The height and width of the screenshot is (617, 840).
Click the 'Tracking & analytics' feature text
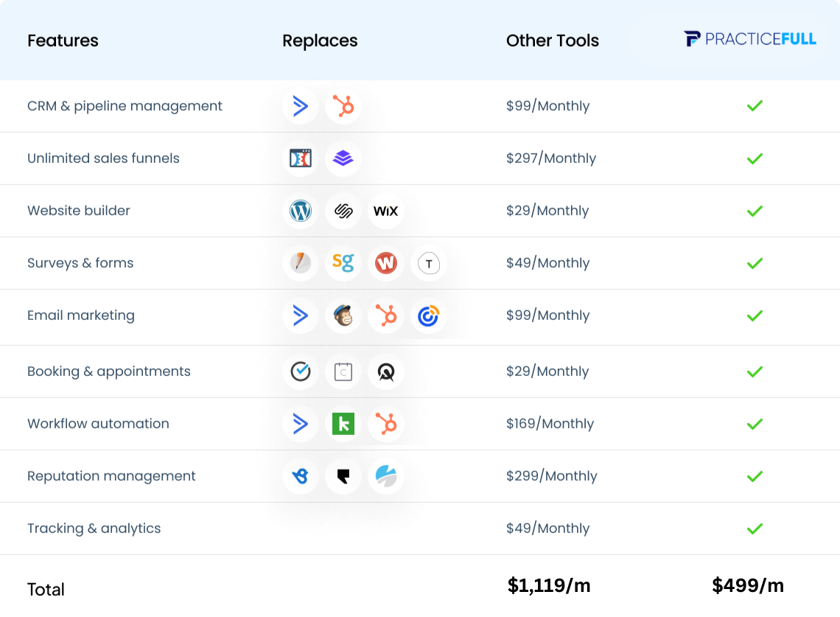[x=94, y=529]
